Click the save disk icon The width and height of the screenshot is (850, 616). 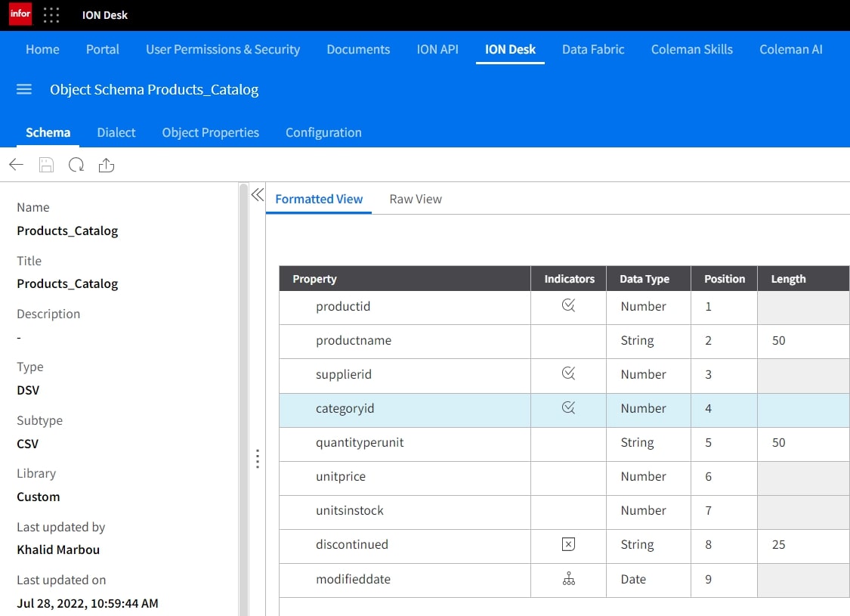point(47,165)
